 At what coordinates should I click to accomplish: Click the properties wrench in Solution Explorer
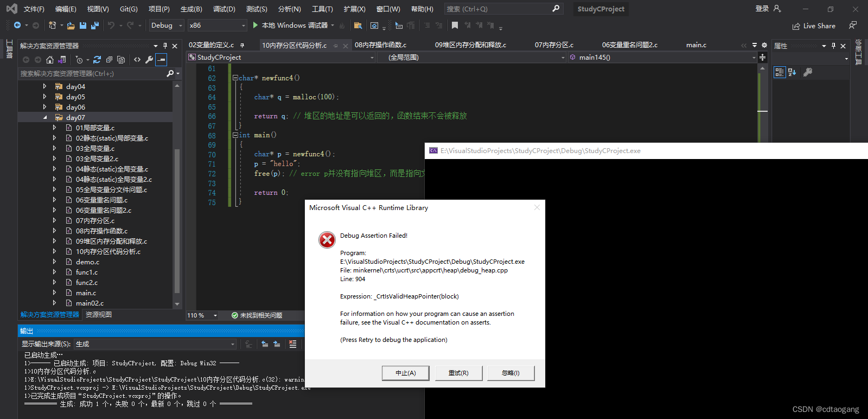click(149, 60)
